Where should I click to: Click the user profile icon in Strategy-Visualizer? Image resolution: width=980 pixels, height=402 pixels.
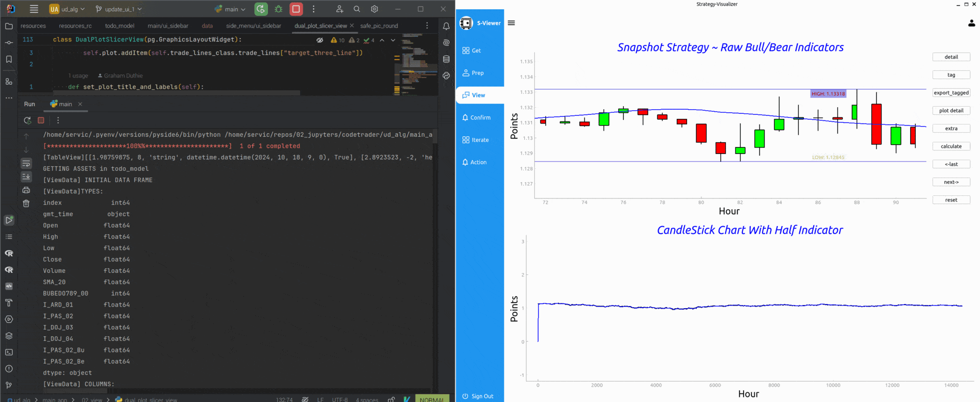pos(971,23)
